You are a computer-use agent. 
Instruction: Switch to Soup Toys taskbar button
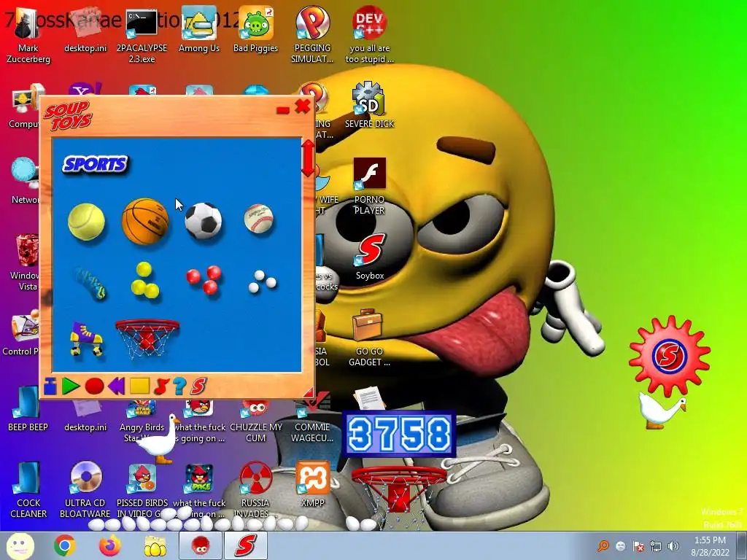(246, 545)
